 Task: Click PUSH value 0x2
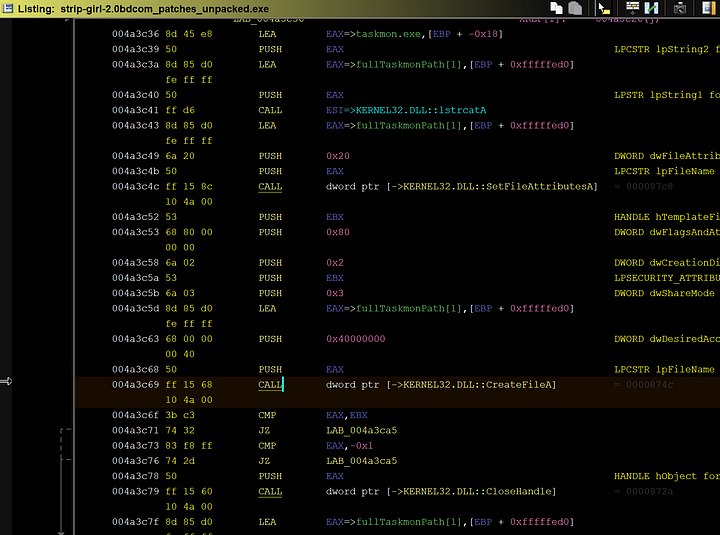point(335,263)
